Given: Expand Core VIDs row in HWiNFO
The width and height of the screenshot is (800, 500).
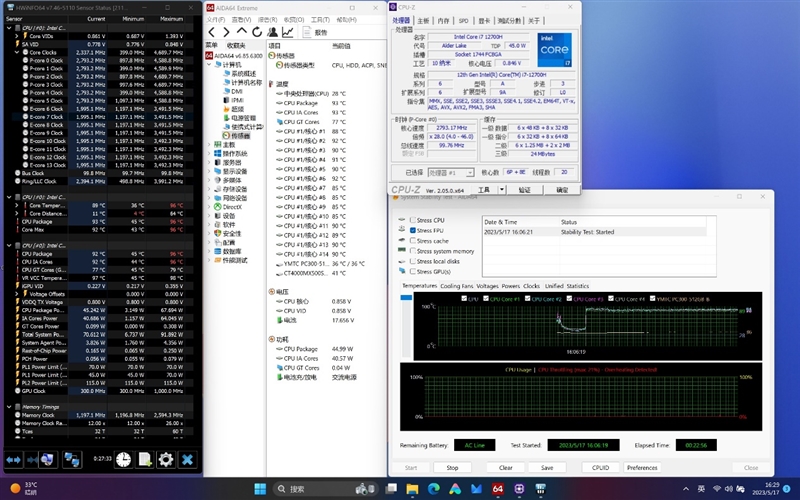Looking at the screenshot, I should 17,36.
